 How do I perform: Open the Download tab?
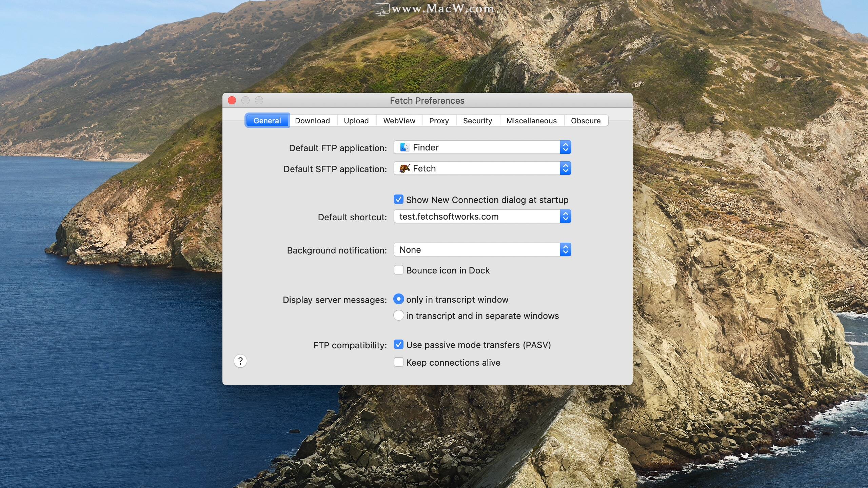coord(312,121)
